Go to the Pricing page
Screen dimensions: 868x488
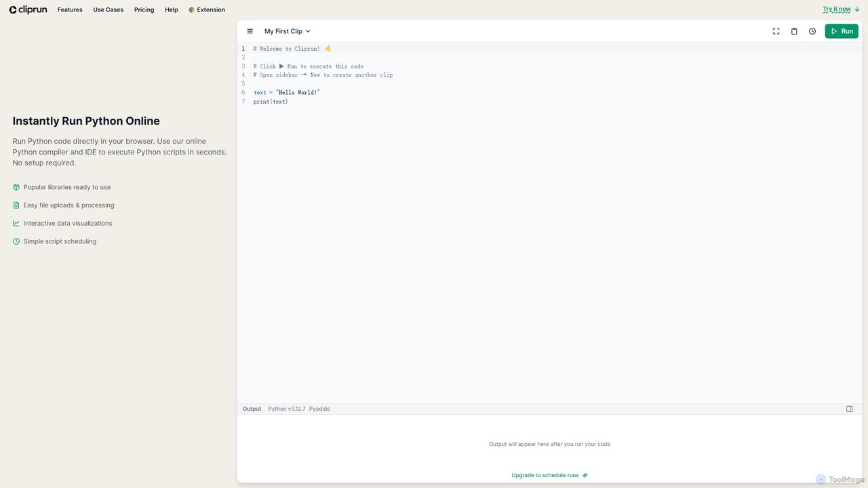click(x=144, y=10)
